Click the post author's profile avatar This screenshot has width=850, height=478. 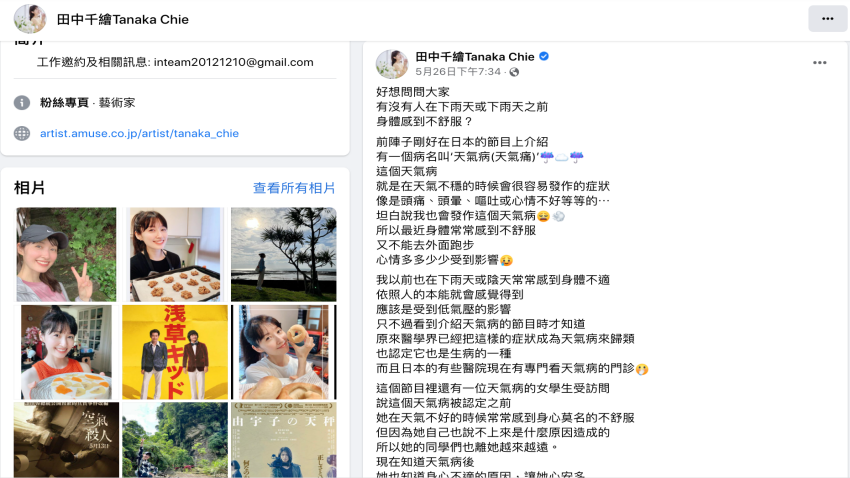point(392,64)
